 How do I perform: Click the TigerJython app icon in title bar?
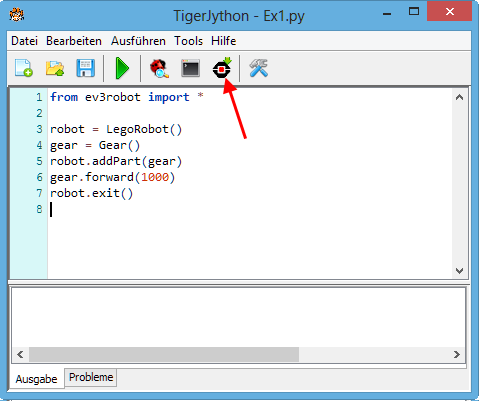click(x=16, y=15)
